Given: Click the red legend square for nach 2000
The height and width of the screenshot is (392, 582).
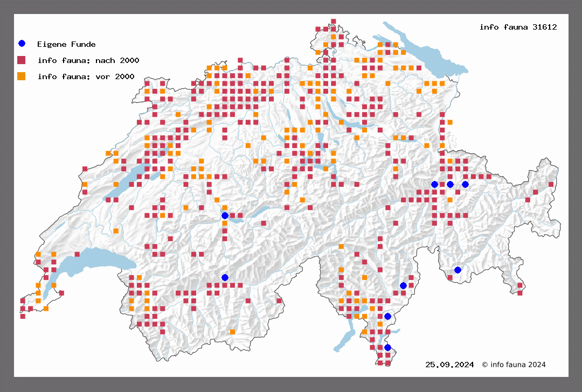Looking at the screenshot, I should click(x=22, y=60).
